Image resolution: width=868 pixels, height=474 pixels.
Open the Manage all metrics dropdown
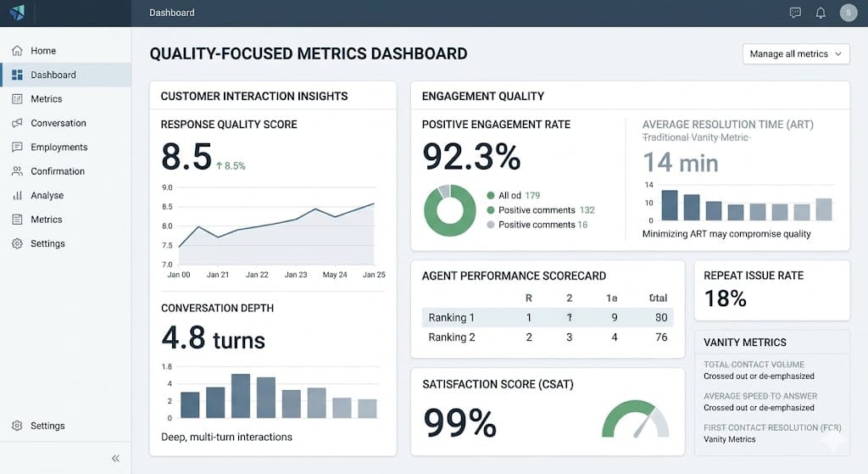[x=795, y=53]
